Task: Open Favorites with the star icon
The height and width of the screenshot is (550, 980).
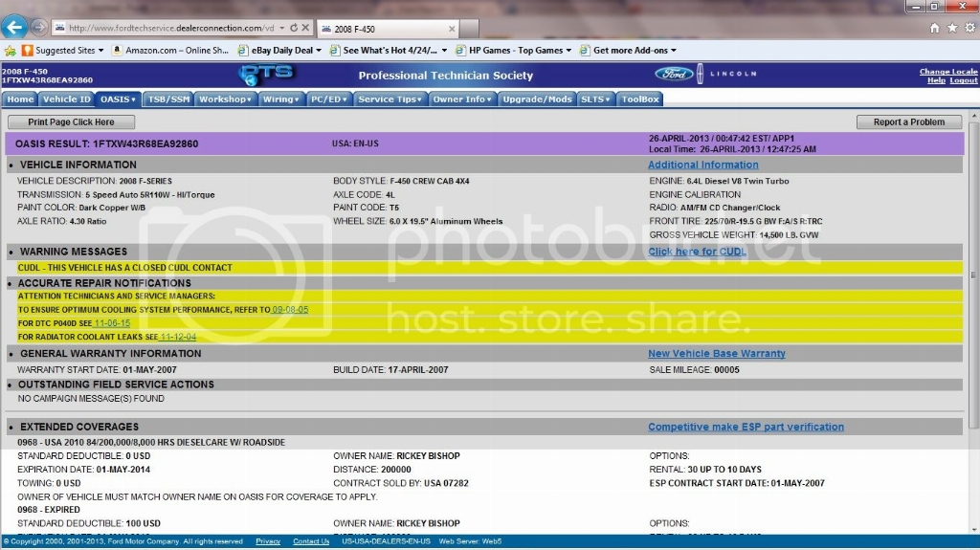Action: [x=952, y=28]
